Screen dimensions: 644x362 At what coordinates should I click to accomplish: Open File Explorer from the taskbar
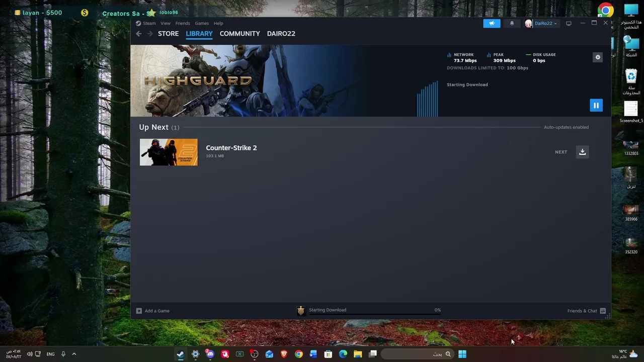click(x=358, y=354)
